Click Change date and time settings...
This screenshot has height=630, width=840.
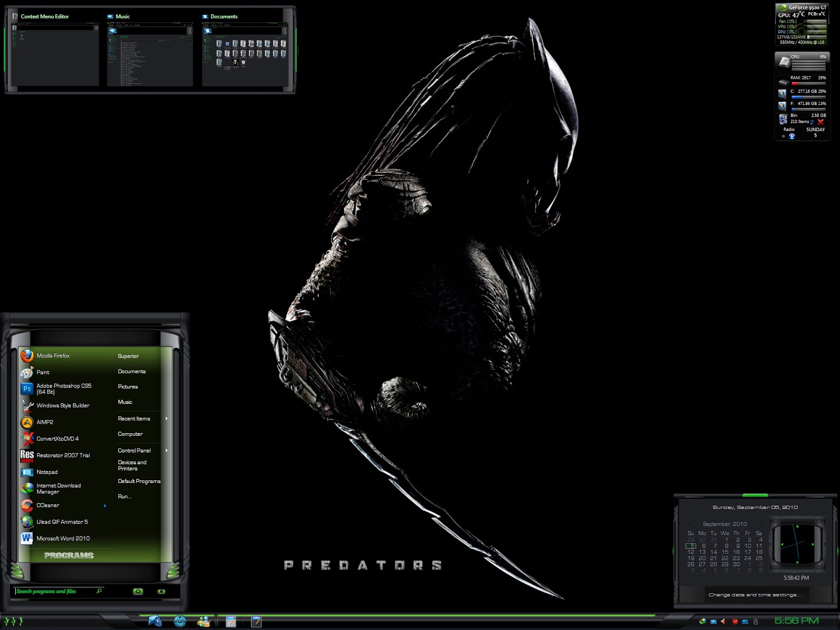755,595
